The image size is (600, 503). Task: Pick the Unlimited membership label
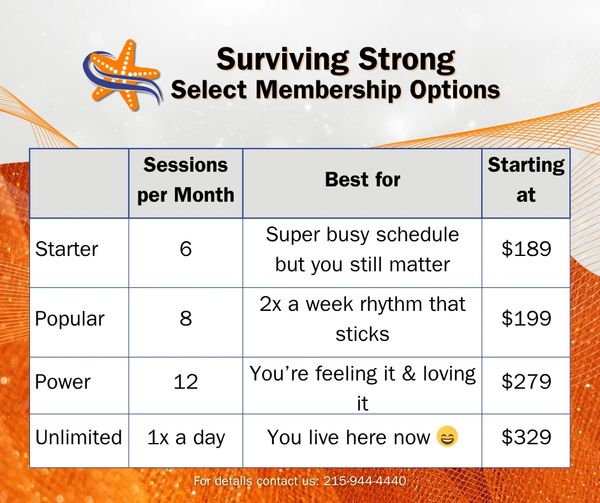tap(79, 437)
